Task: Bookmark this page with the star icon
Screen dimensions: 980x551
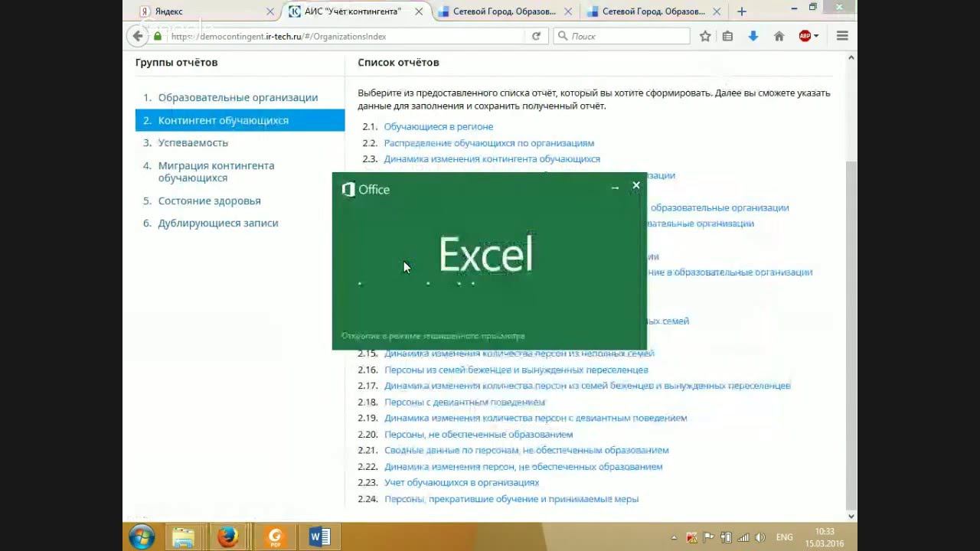Action: (x=705, y=36)
